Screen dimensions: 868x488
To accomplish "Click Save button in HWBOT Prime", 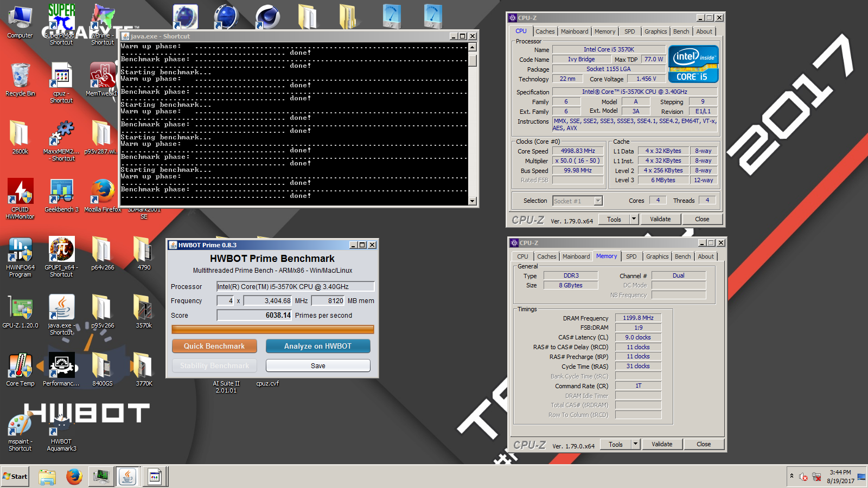I will (318, 365).
